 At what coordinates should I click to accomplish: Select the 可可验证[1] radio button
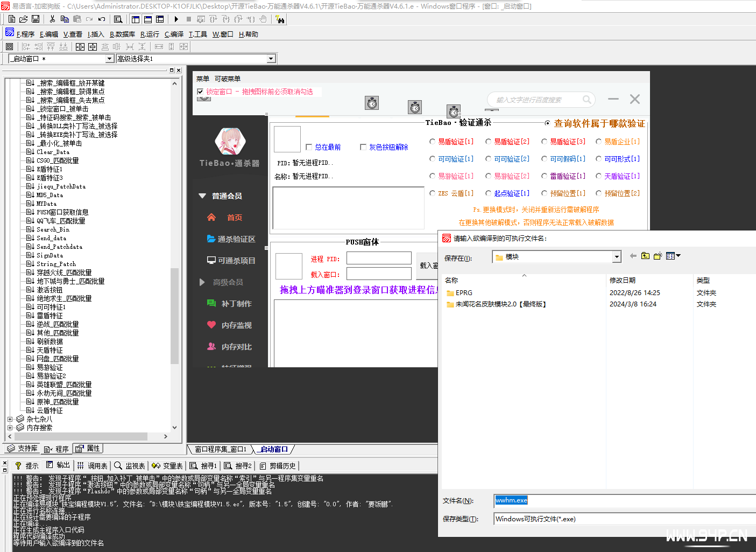coord(433,159)
